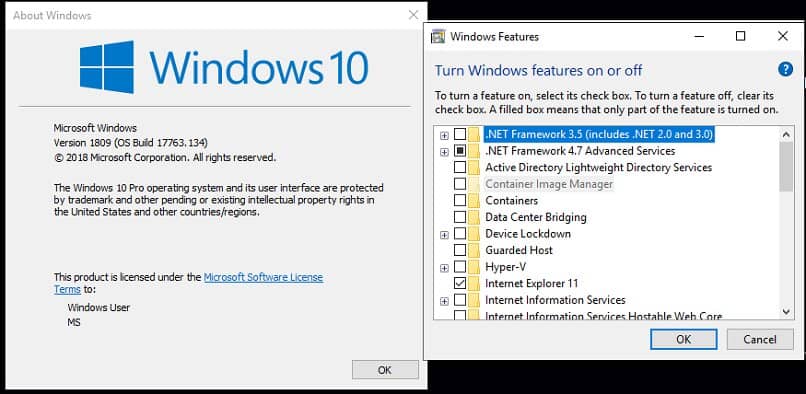
Task: Select the Internet Information Services row label
Action: (555, 300)
